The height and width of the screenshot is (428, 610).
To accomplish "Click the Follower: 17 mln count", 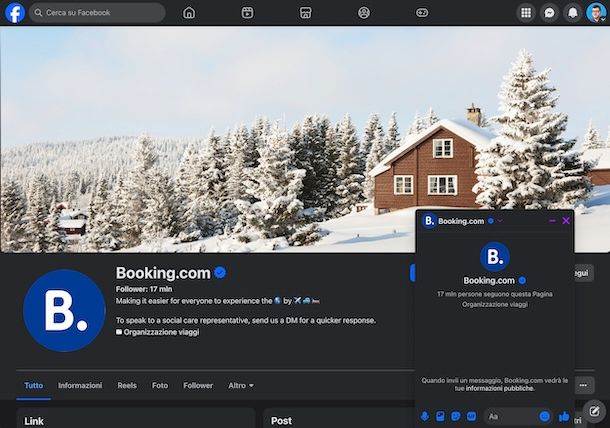I will coord(144,289).
